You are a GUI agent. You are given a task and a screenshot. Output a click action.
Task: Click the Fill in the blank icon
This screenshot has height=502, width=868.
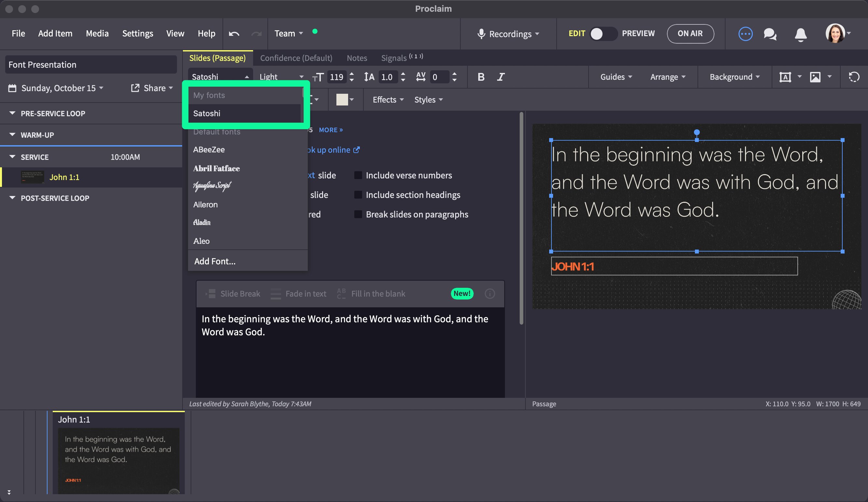pos(341,294)
